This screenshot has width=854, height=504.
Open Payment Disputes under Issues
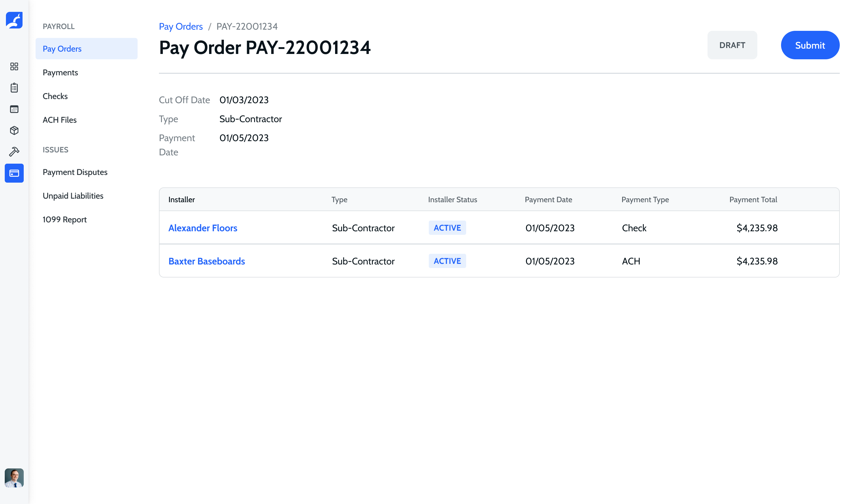(x=75, y=172)
